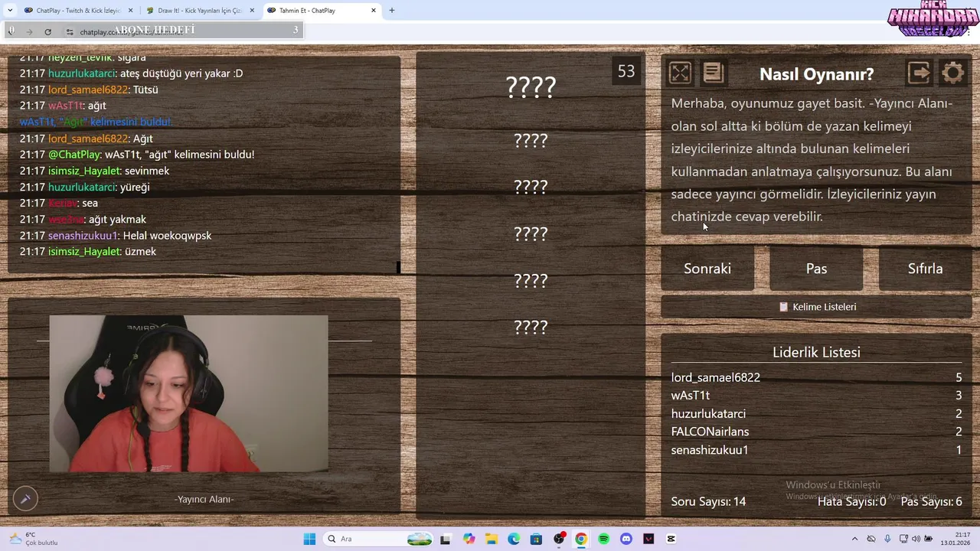The image size is (980, 551).
Task: Click the Windows Start button
Action: 309,539
